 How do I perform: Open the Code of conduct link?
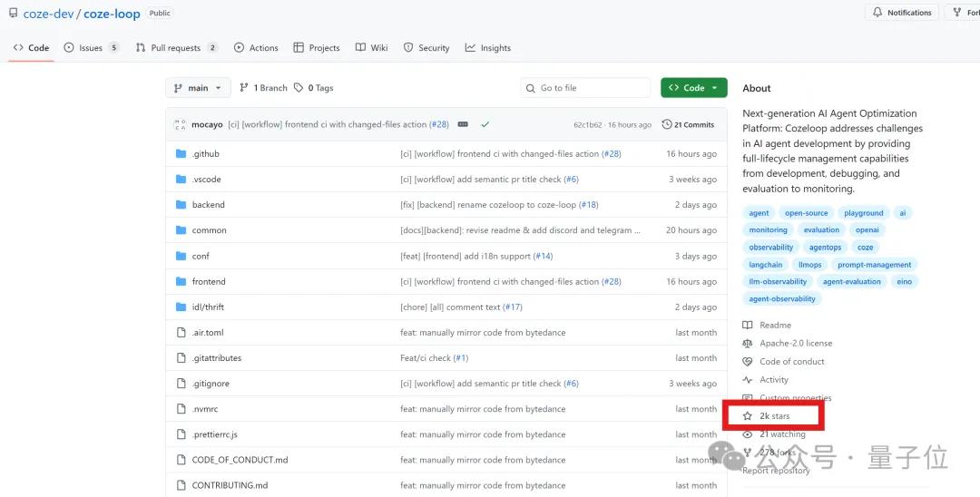click(x=791, y=362)
